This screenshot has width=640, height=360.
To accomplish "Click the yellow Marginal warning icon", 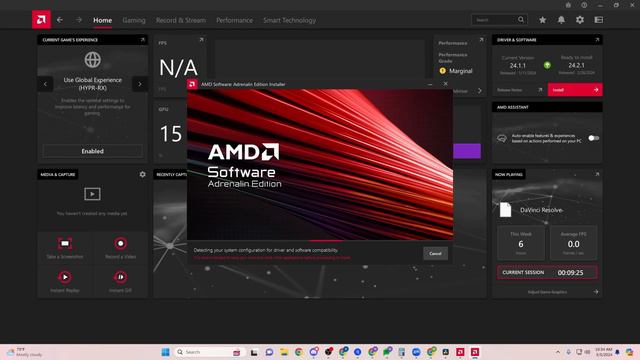I will coord(442,71).
